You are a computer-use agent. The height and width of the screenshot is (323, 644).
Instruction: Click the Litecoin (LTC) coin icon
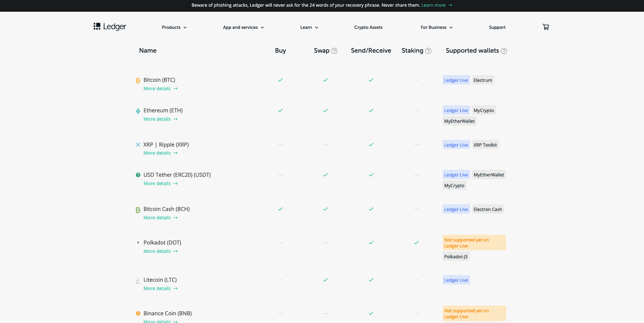point(138,281)
